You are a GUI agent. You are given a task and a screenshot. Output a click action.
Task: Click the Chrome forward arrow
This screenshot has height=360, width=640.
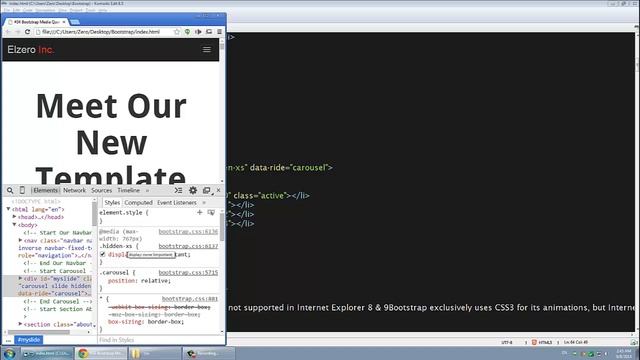pos(18,32)
